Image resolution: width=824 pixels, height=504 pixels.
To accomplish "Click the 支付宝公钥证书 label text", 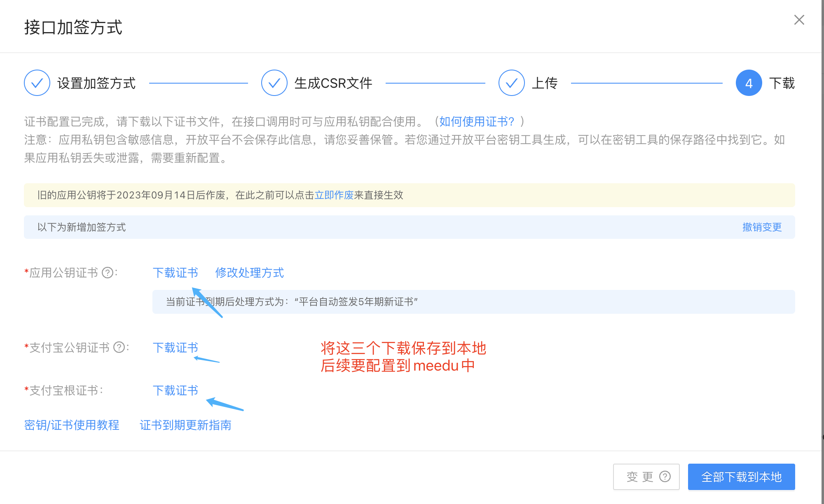I will pos(70,348).
